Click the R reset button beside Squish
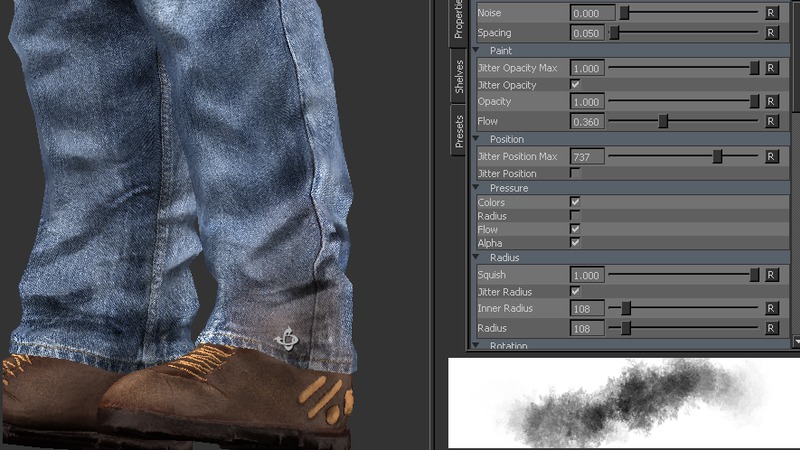The height and width of the screenshot is (450, 800). (771, 275)
